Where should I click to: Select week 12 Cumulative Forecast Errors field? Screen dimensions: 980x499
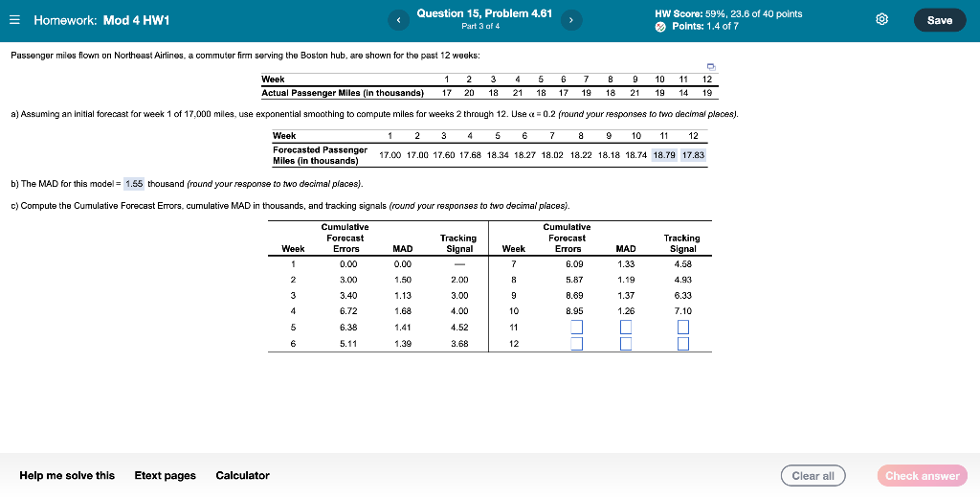pyautogui.click(x=576, y=344)
